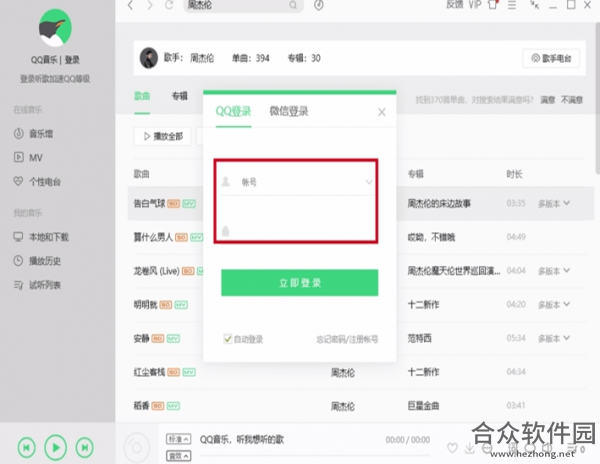Switch to mini mode icon
This screenshot has width=600, height=464.
tap(535, 5)
